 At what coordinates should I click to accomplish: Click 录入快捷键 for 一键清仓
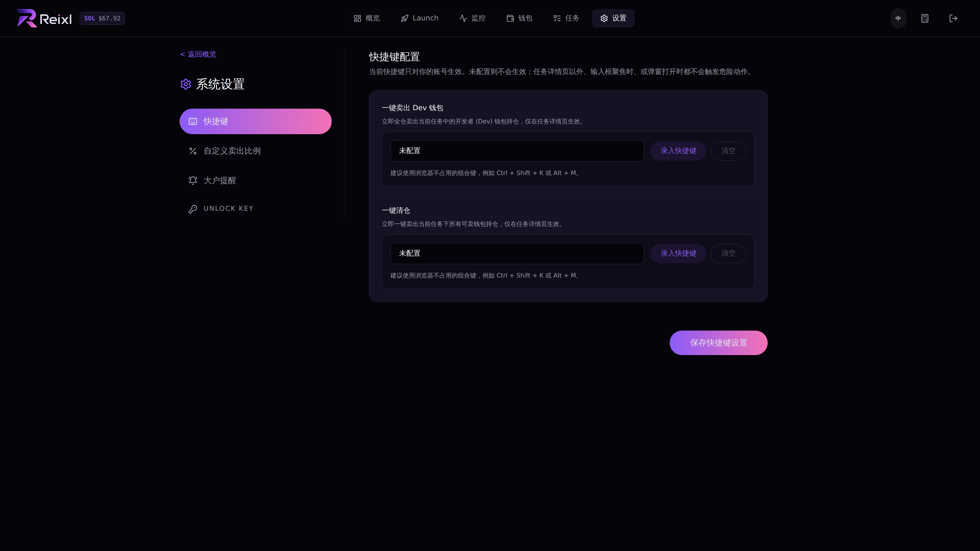678,254
